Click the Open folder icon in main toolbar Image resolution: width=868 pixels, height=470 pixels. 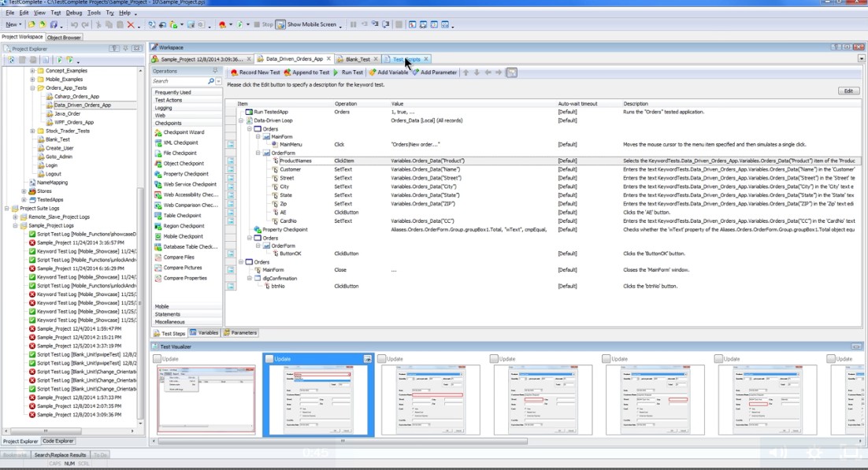[x=32, y=25]
